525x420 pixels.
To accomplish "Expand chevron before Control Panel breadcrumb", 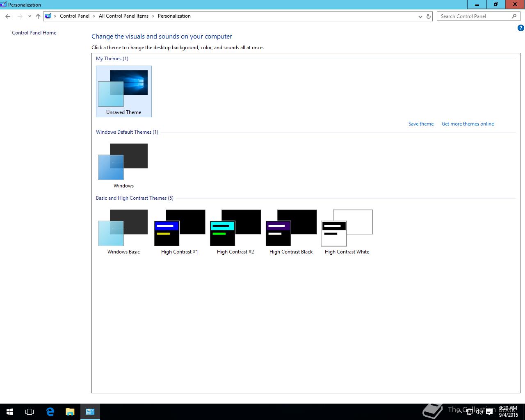I will coord(55,16).
